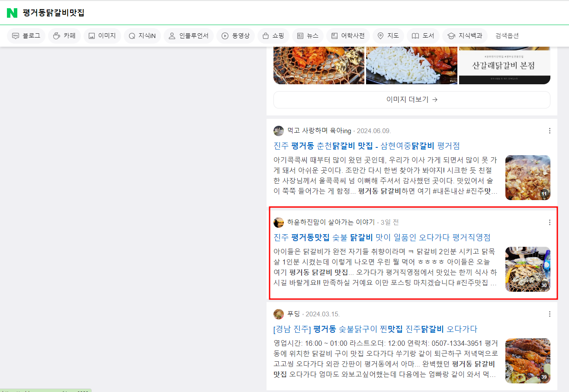Select the 지도 map tab
The height and width of the screenshot is (392, 569).
click(x=388, y=36)
